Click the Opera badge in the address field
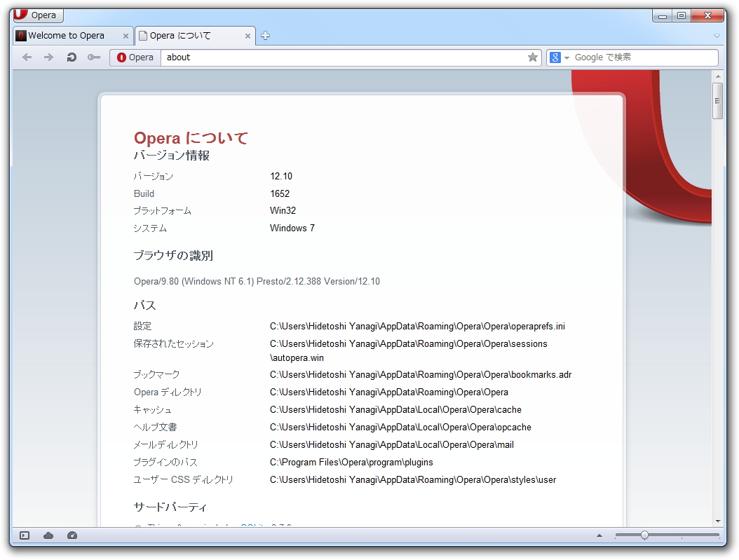Viewport: 739px width, 560px height. 135,57
